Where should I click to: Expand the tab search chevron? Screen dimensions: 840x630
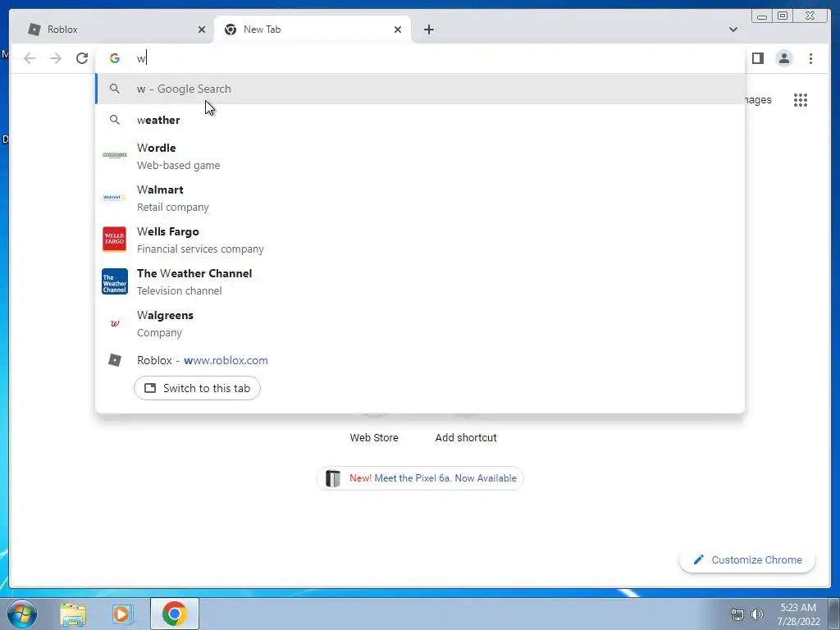pos(733,30)
